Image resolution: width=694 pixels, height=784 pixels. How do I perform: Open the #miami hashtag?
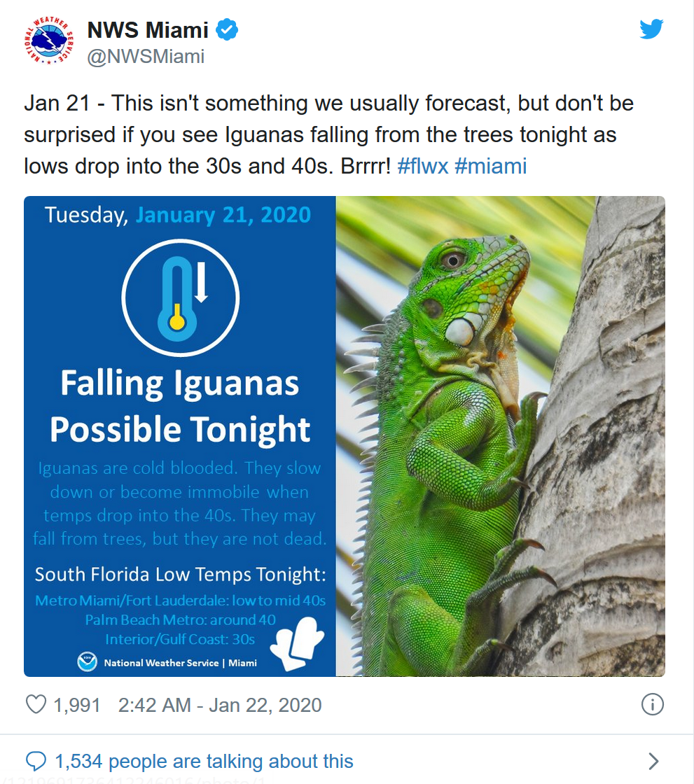pyautogui.click(x=490, y=166)
